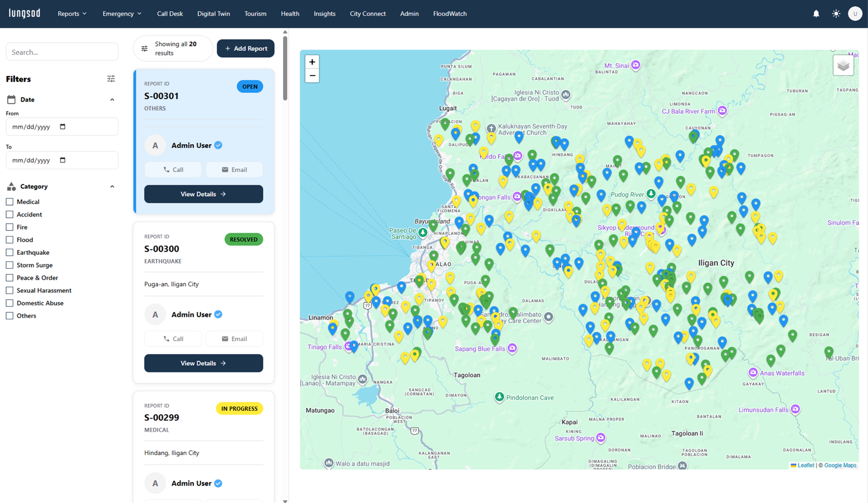Focus the Search input field
The width and height of the screenshot is (868, 503).
(x=62, y=52)
